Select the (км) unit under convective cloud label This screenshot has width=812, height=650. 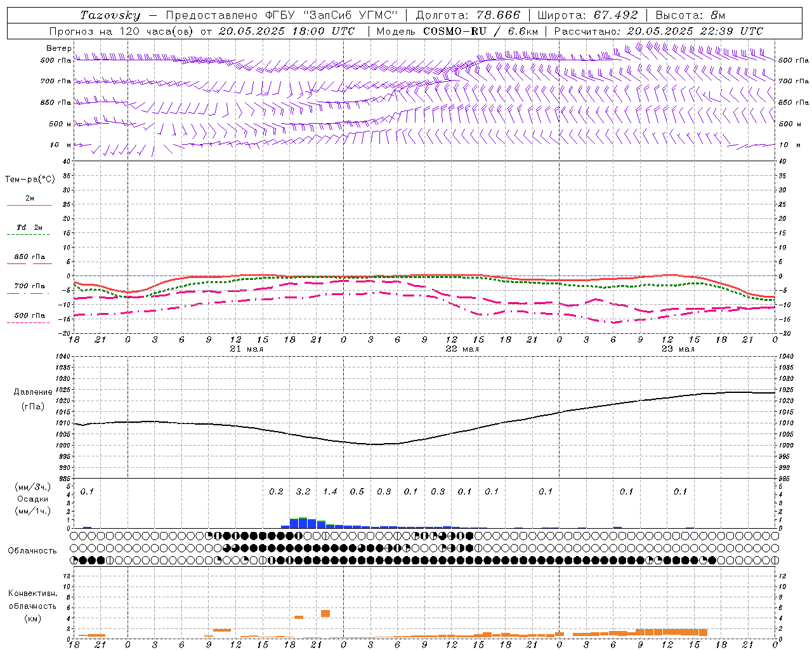pyautogui.click(x=32, y=618)
